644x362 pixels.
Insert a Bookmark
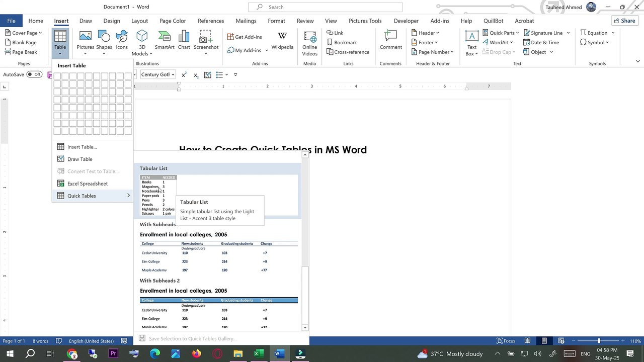click(342, 42)
